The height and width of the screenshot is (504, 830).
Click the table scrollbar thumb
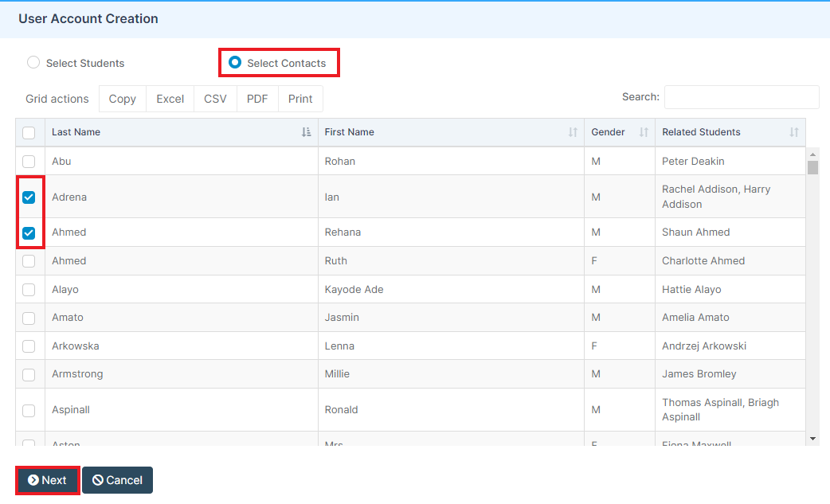pyautogui.click(x=812, y=167)
